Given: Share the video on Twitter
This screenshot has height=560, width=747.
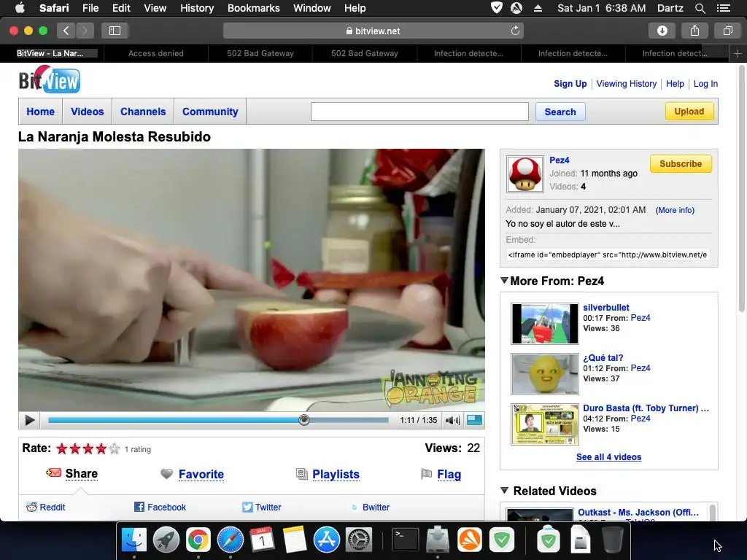Looking at the screenshot, I should pyautogui.click(x=262, y=507).
